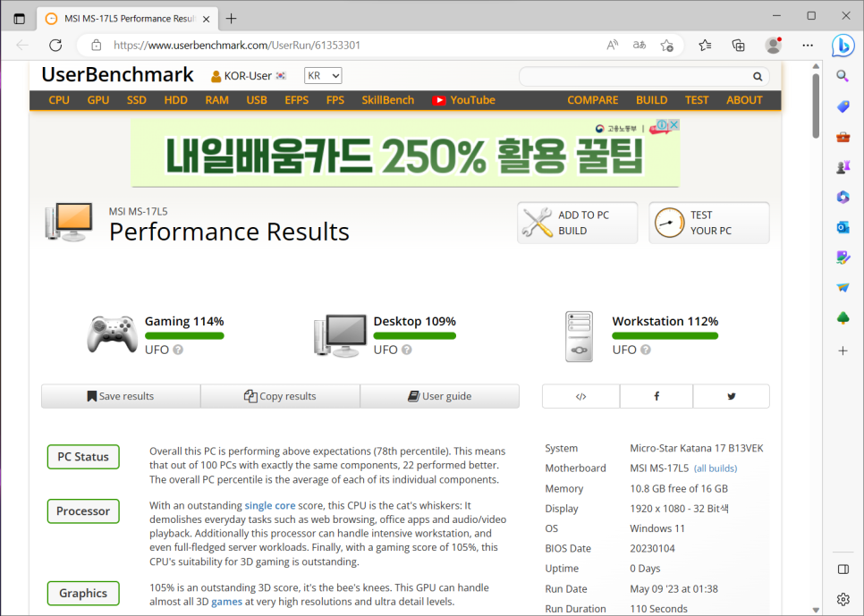Image resolution: width=864 pixels, height=616 pixels.
Task: Open the sidebar Image Creator icon
Action: pos(843,257)
